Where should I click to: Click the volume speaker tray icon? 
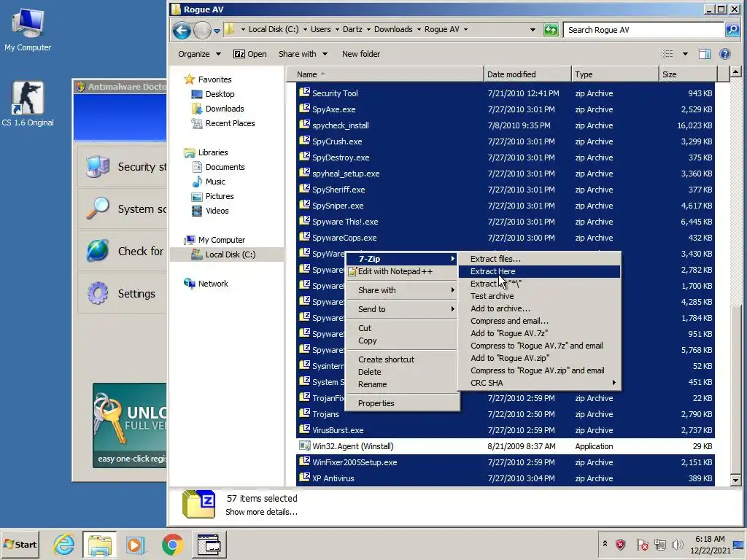click(677, 544)
